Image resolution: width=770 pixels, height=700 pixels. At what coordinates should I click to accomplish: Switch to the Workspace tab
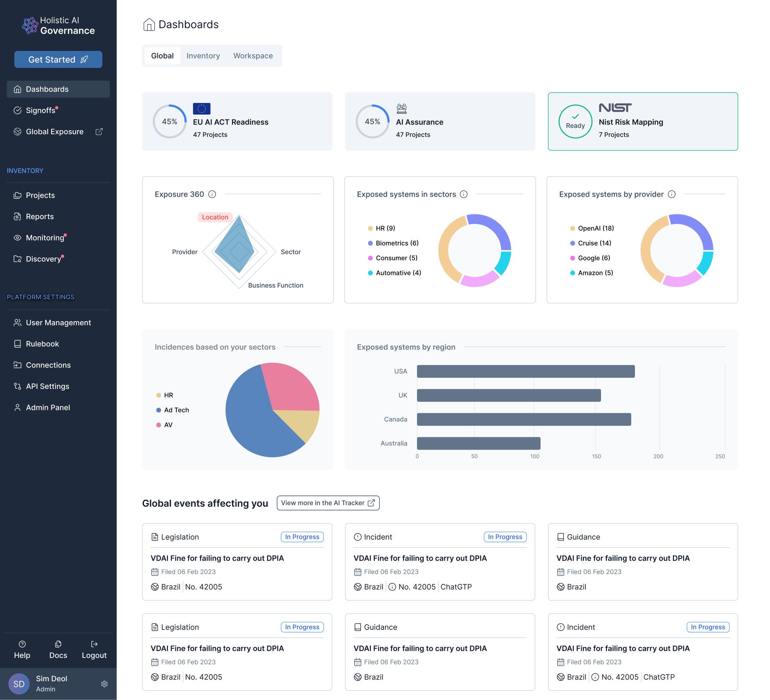pos(253,56)
